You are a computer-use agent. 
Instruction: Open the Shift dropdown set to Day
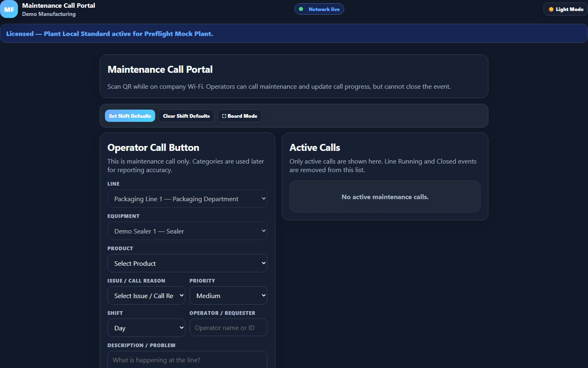[x=146, y=328]
